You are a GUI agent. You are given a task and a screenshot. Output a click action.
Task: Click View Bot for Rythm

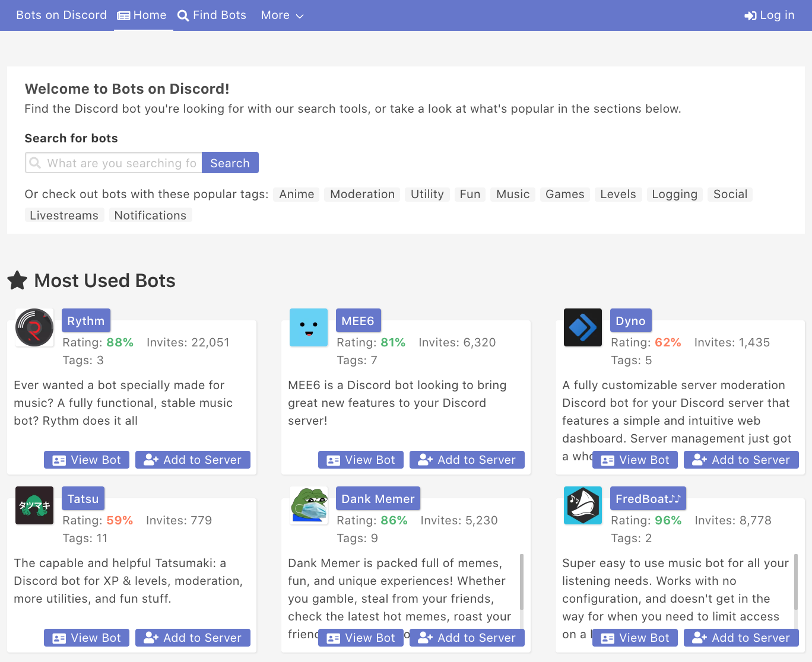click(87, 460)
